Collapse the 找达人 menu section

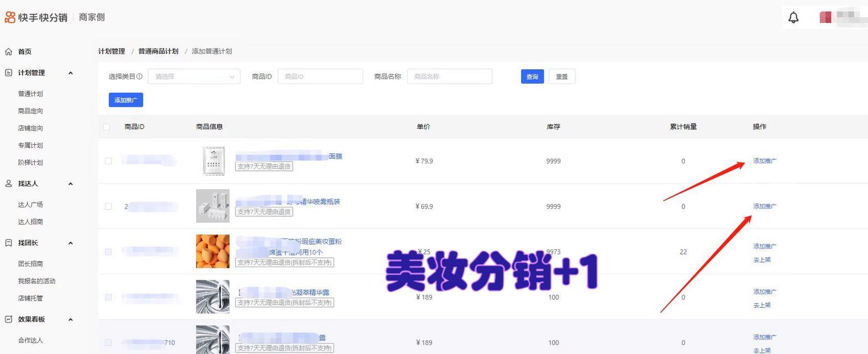[70, 183]
